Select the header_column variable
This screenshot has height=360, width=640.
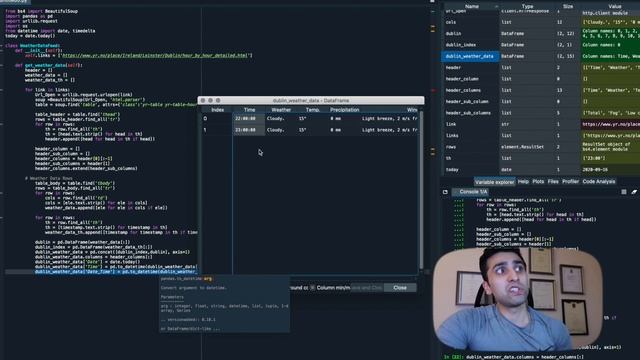click(x=541, y=79)
